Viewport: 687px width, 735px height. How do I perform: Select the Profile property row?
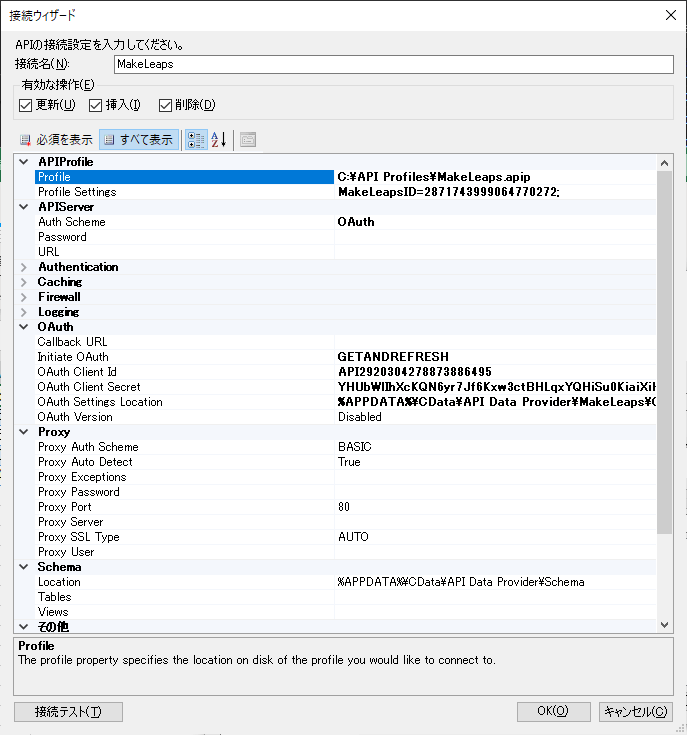point(184,177)
